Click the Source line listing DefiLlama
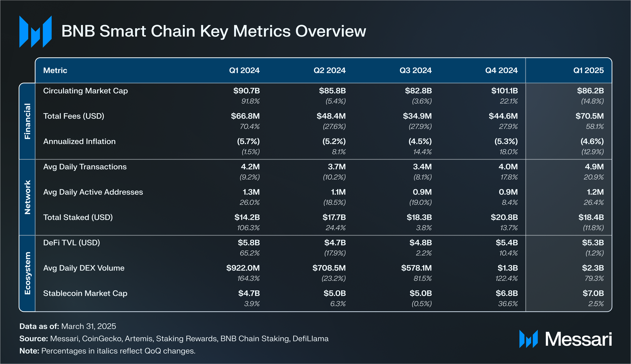This screenshot has height=364, width=631. pos(174,339)
